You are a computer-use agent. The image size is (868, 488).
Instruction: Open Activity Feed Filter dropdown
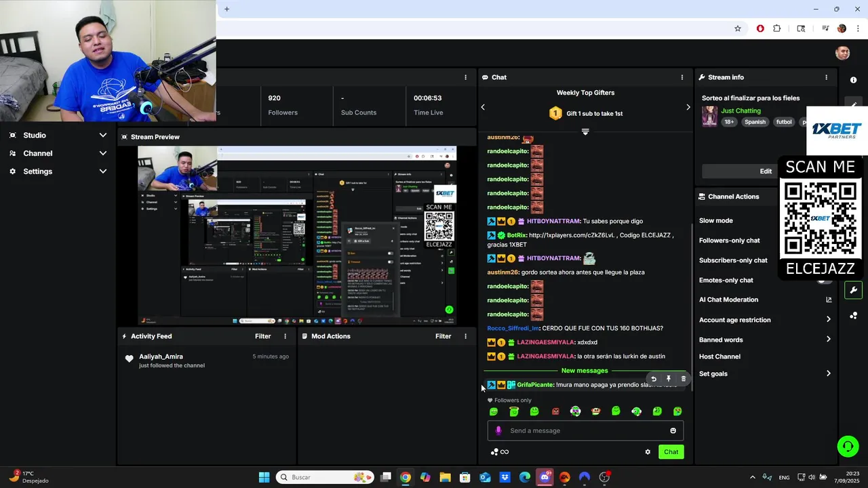tap(263, 336)
